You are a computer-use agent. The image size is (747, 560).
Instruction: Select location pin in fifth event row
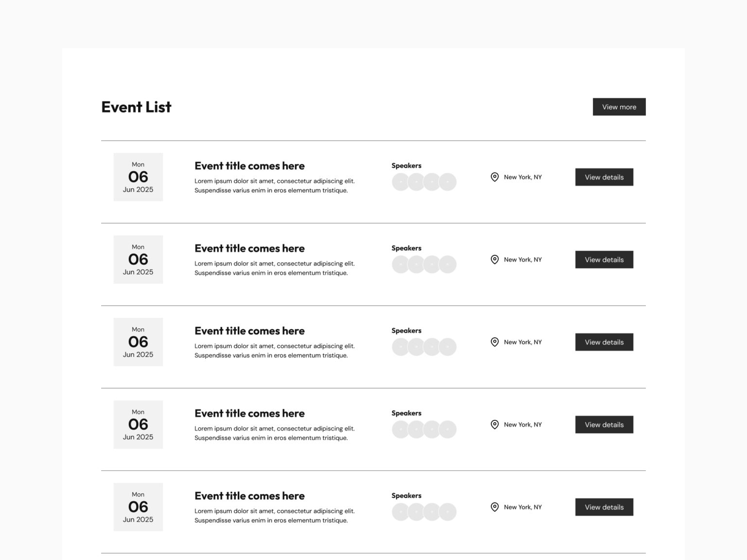(x=494, y=507)
